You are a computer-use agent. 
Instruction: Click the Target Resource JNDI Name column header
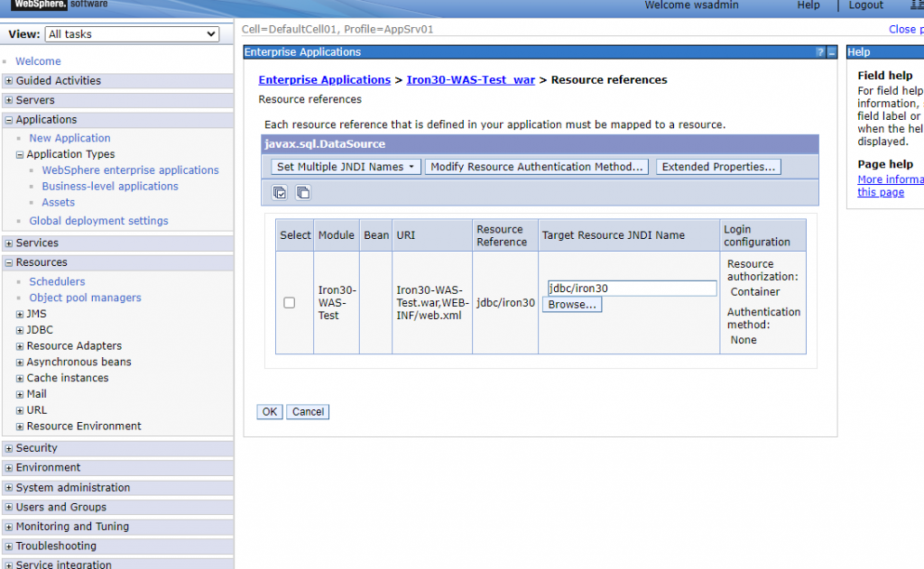click(629, 235)
